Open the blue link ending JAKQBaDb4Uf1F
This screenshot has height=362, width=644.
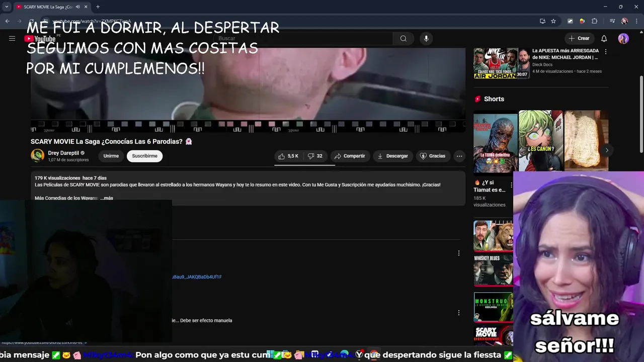pyautogui.click(x=197, y=277)
